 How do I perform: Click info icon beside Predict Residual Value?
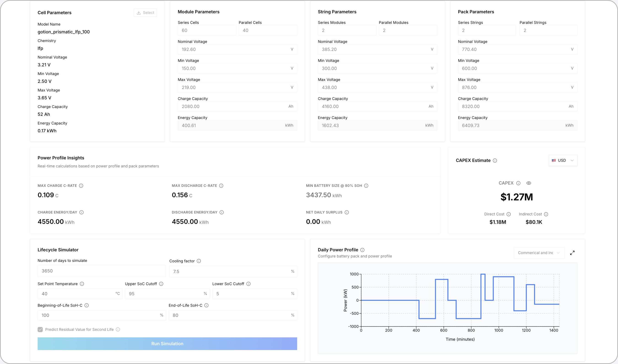click(118, 329)
